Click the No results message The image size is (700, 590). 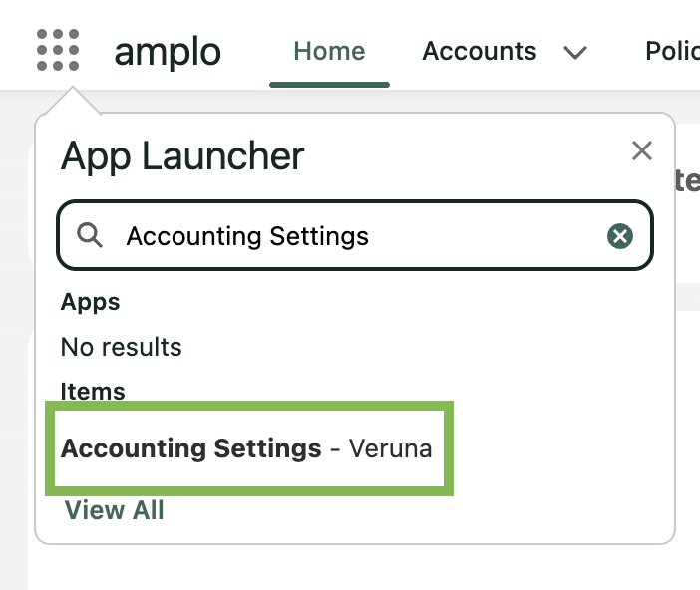tap(122, 347)
